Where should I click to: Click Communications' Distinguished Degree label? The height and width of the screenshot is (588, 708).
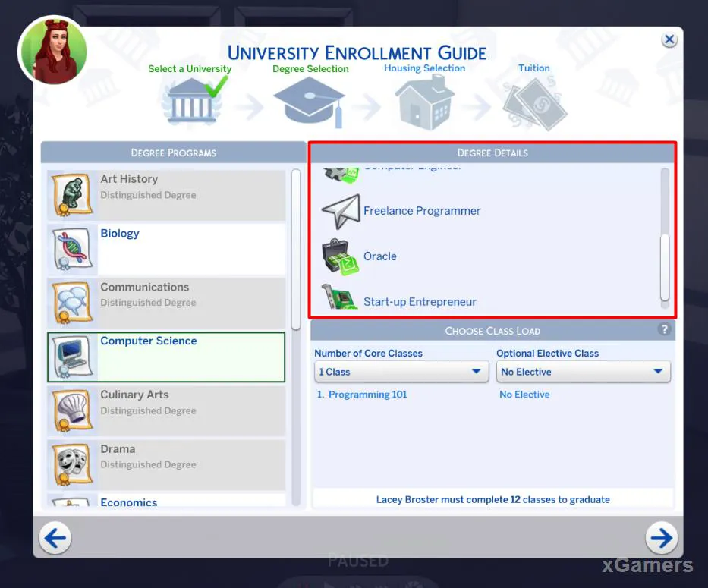point(148,303)
